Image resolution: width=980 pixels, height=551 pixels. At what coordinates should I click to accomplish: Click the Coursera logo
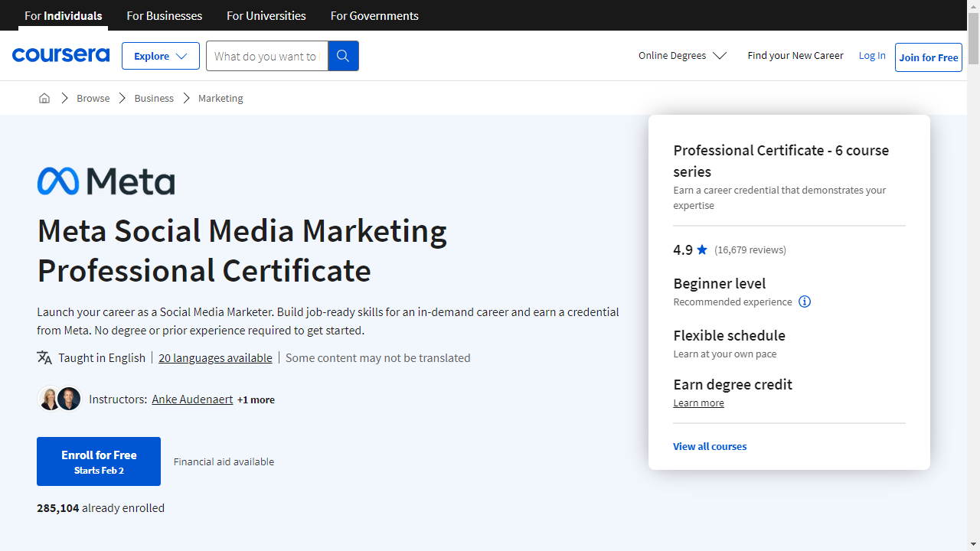(60, 55)
